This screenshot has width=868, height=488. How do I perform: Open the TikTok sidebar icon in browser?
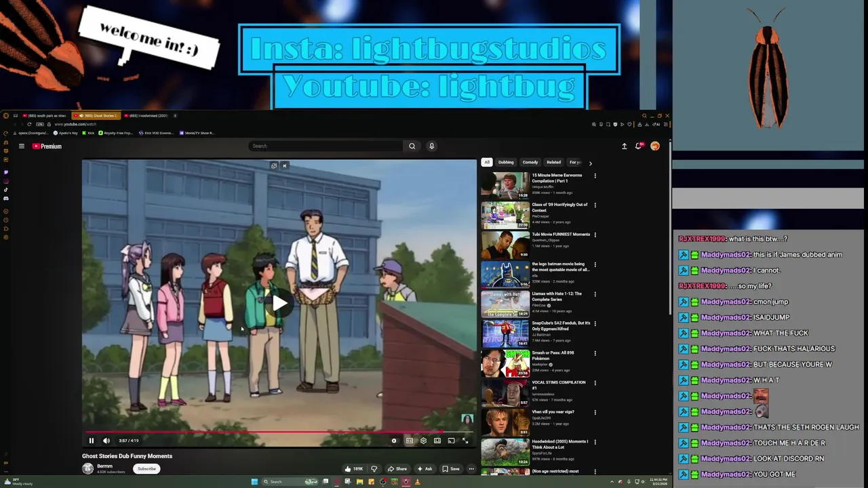pos(6,190)
